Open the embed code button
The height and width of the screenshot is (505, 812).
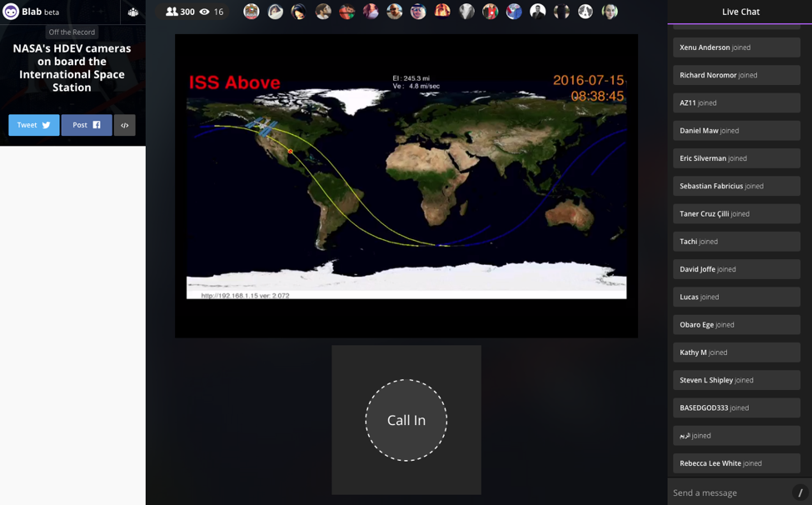125,125
